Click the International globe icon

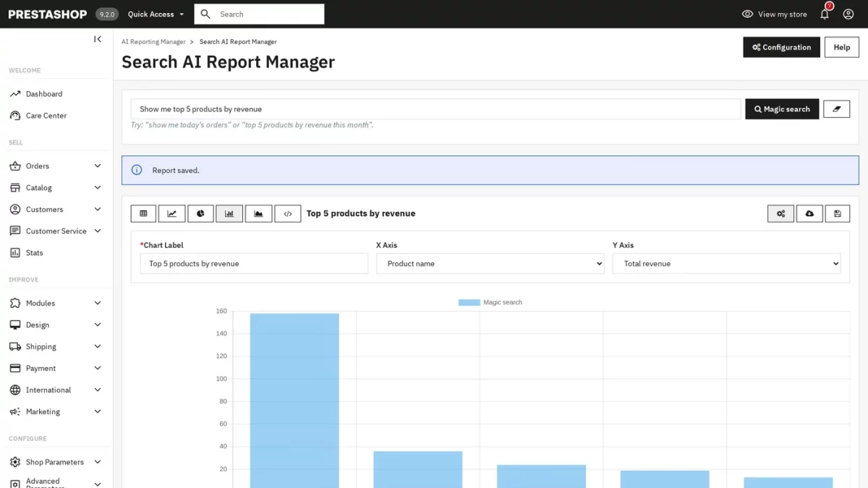14,390
